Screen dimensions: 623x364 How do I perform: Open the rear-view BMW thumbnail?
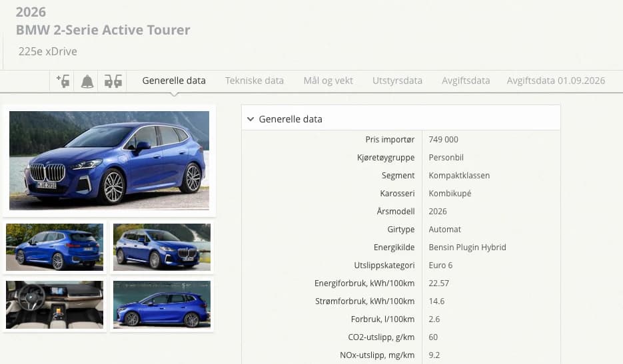[55, 248]
